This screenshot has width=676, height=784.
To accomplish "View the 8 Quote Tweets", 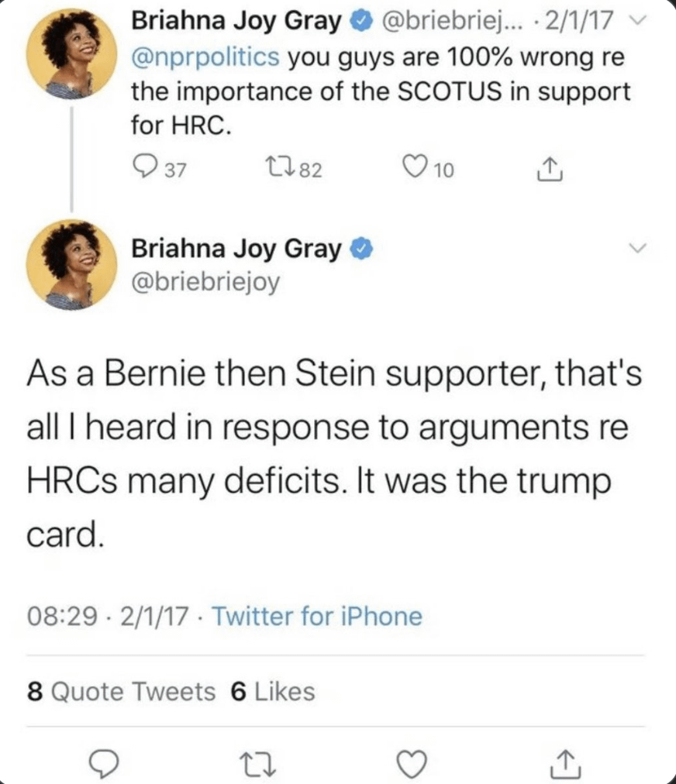I will pos(122,691).
